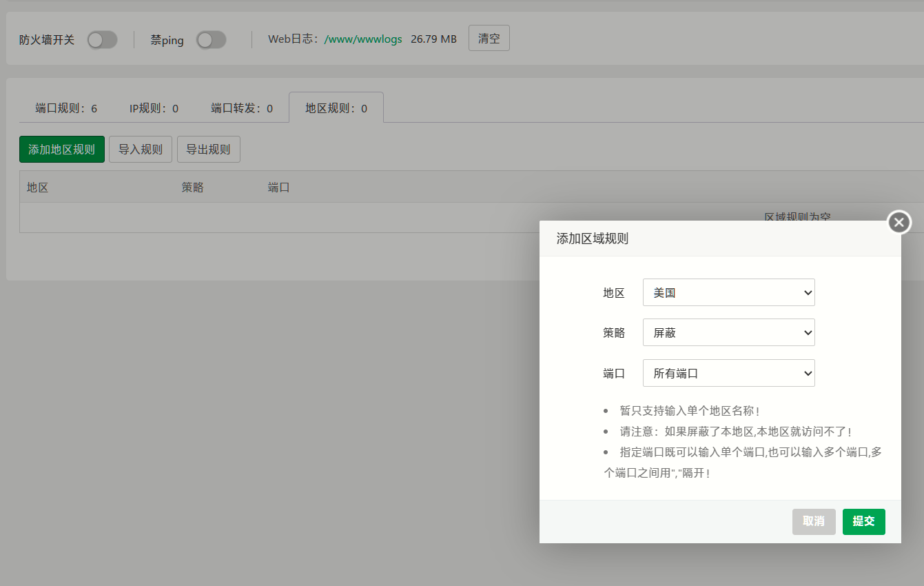Click the 26.79 MB log size text
Viewport: 924px width, 586px height.
click(433, 39)
